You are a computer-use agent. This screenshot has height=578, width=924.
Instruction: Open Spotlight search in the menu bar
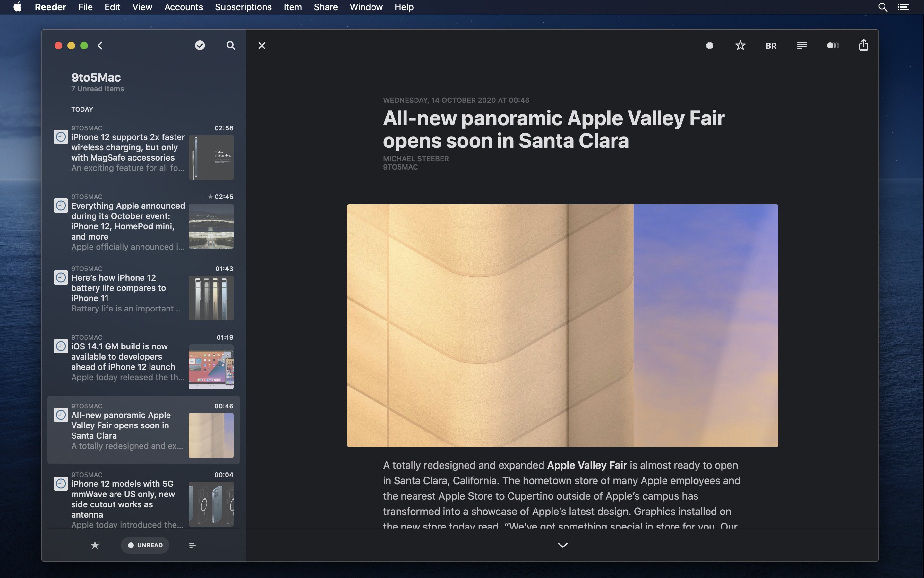[x=883, y=7]
